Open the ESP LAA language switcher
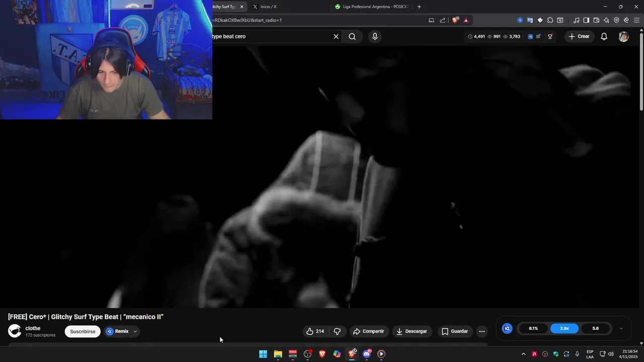 point(590,354)
